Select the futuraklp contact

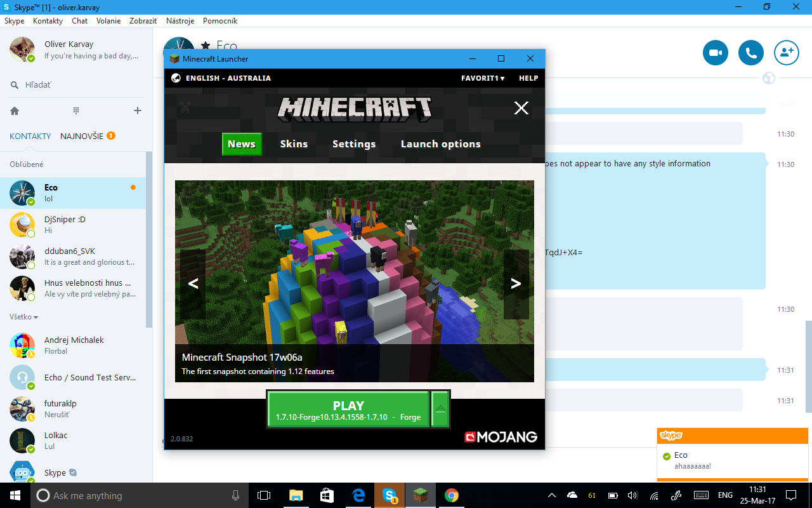73,409
